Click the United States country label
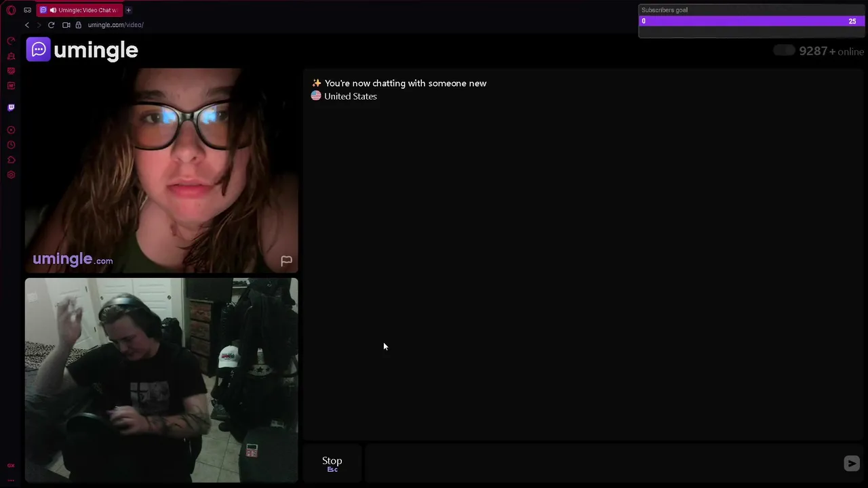 [x=351, y=96]
